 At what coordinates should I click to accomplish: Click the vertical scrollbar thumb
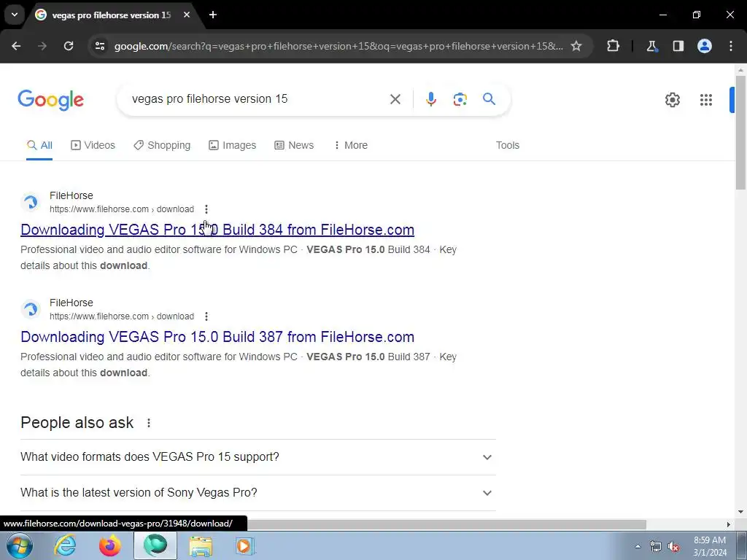[x=740, y=133]
